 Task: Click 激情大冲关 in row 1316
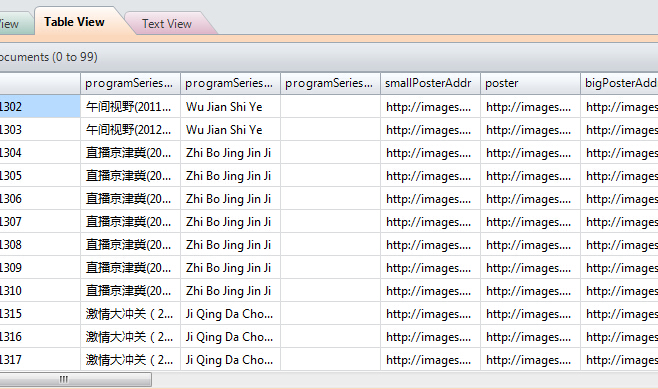[130, 337]
